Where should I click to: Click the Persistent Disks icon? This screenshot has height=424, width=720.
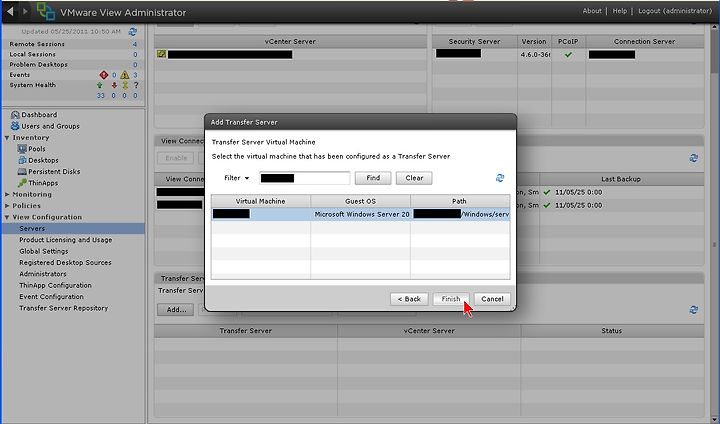[22, 171]
